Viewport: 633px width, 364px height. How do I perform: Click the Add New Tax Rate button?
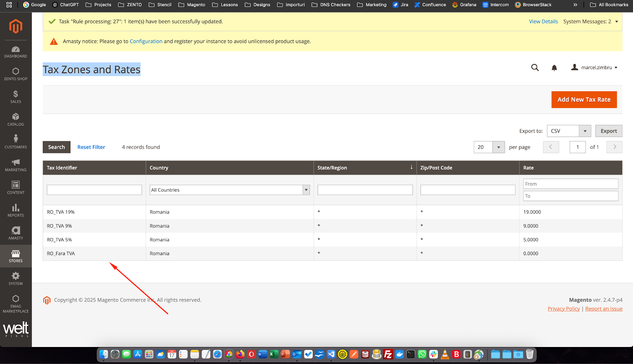point(584,100)
